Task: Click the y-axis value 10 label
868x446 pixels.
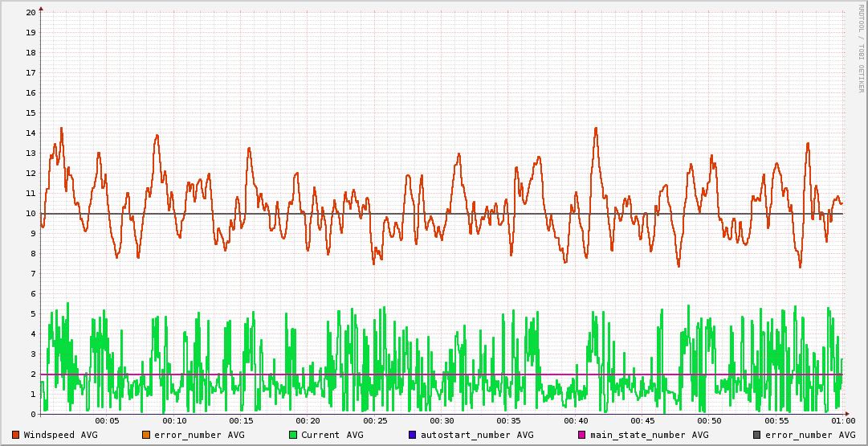Action: click(31, 214)
